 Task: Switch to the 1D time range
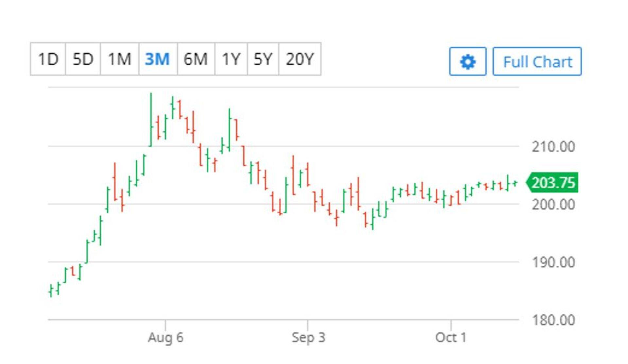click(48, 59)
